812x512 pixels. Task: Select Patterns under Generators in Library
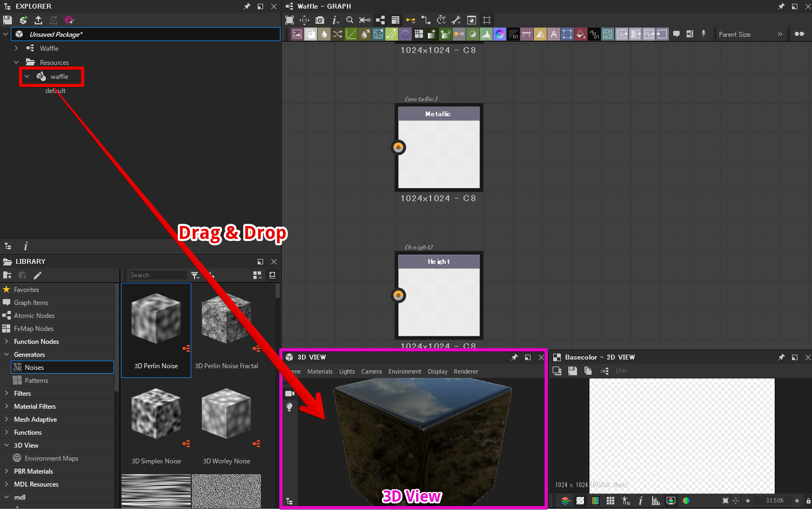click(36, 380)
